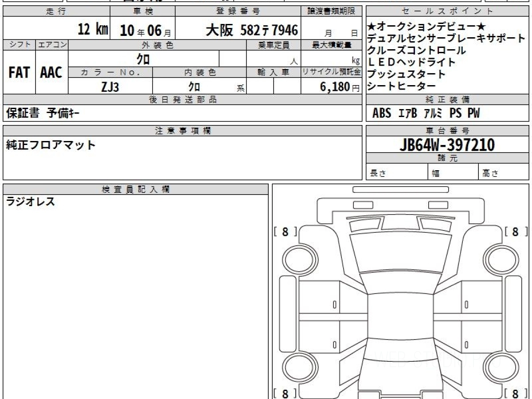Click the 車検 header cell
This screenshot has height=399, width=532.
point(143,12)
